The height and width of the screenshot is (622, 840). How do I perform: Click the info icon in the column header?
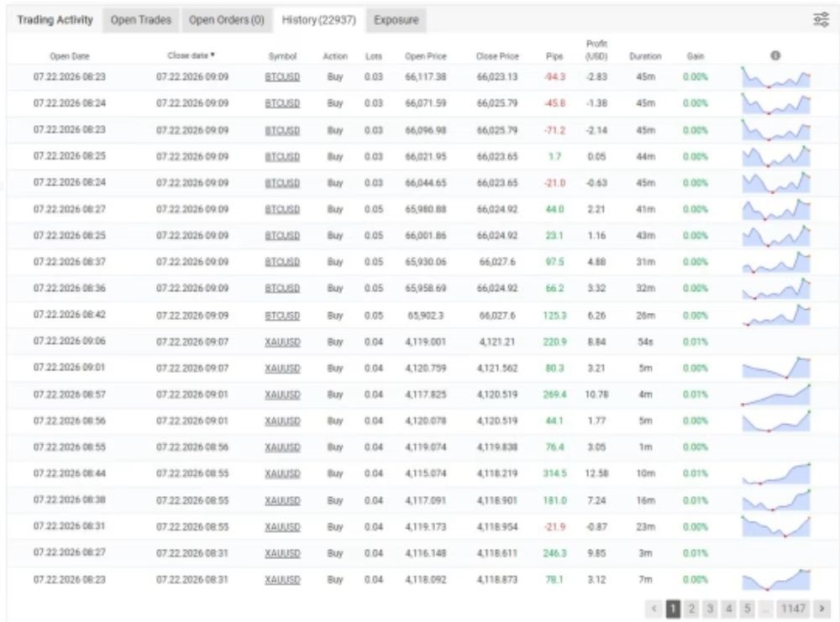tap(775, 55)
